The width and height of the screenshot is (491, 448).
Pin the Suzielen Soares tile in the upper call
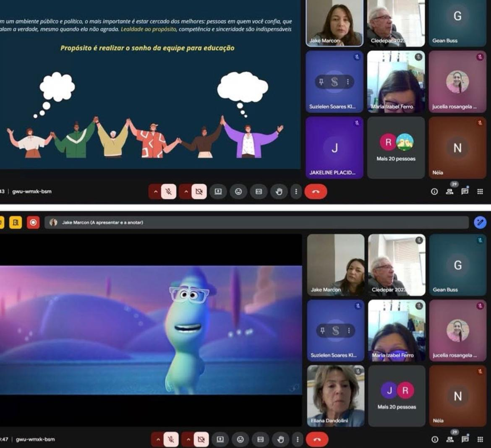click(x=321, y=82)
